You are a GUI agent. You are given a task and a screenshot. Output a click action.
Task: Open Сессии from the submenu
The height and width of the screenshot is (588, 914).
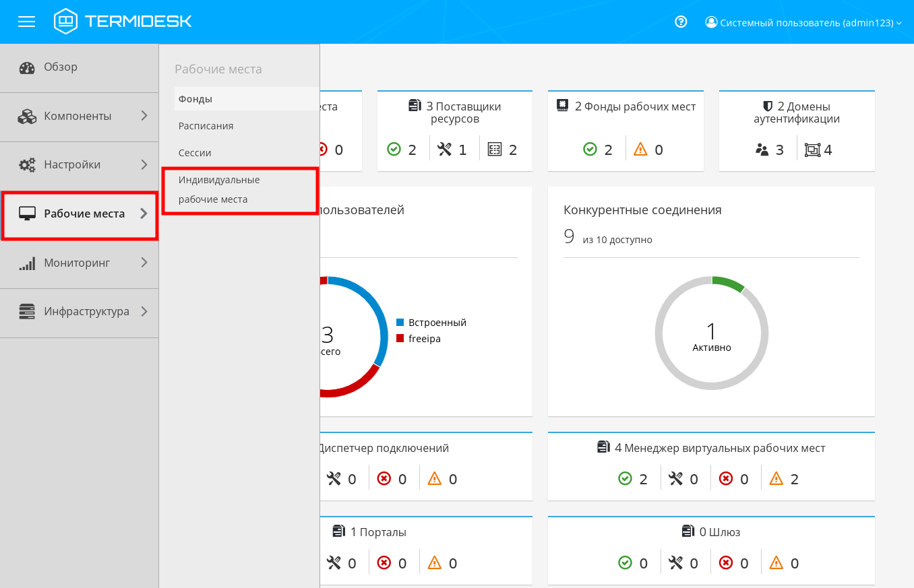coord(195,153)
